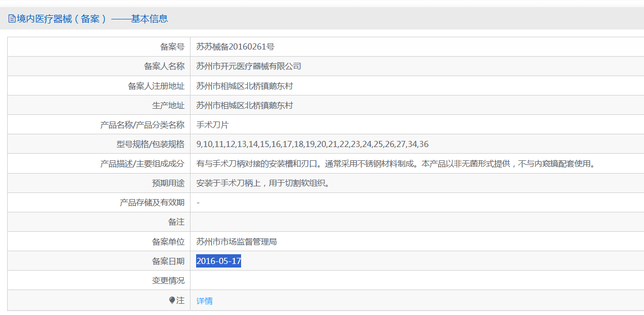Click the 型号规格/包装规格 label

pos(151,144)
